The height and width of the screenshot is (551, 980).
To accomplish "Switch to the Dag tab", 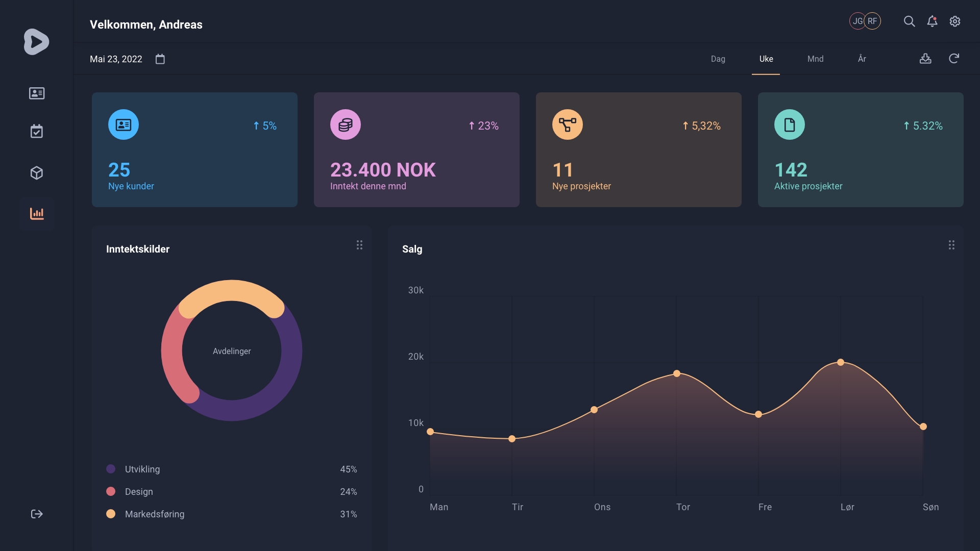I will 718,59.
